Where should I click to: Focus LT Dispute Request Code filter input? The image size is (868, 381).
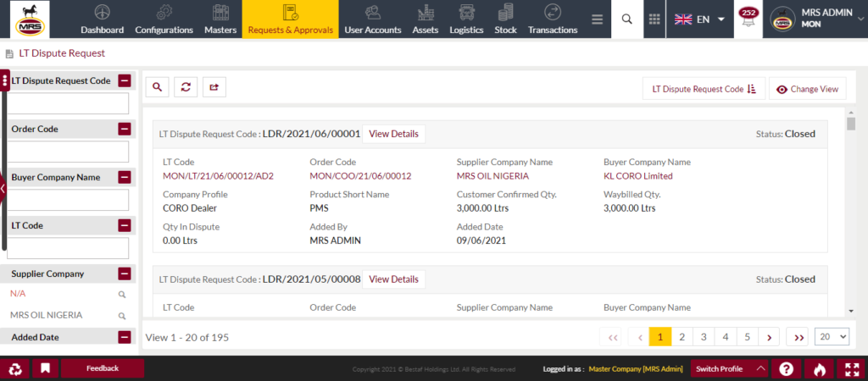[x=68, y=103]
